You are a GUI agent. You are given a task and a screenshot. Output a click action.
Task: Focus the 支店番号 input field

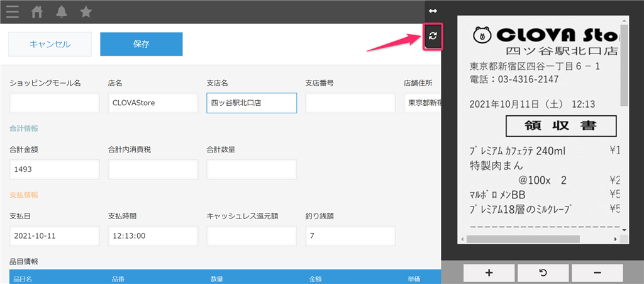point(350,103)
